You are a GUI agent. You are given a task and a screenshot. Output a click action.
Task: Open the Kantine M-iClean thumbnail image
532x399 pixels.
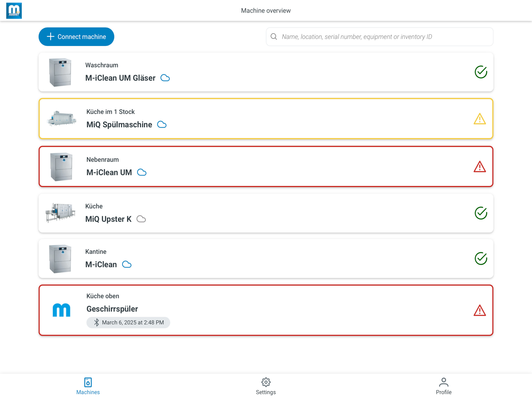pos(60,259)
